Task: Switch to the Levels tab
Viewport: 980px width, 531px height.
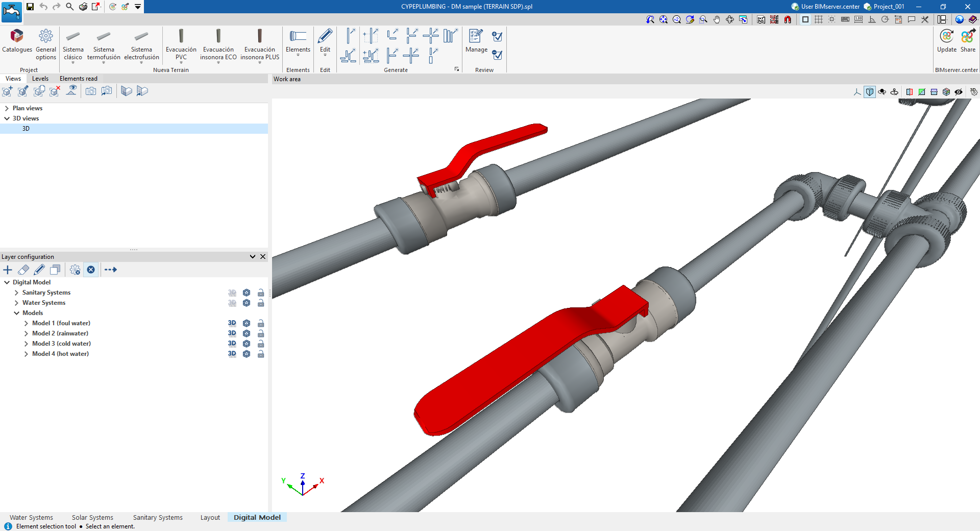Action: pos(40,79)
